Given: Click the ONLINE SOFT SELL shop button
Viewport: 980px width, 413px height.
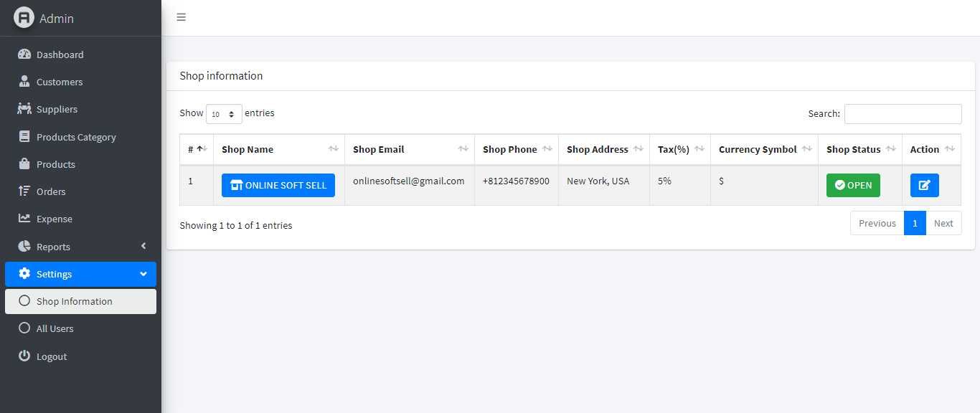Looking at the screenshot, I should 278,185.
